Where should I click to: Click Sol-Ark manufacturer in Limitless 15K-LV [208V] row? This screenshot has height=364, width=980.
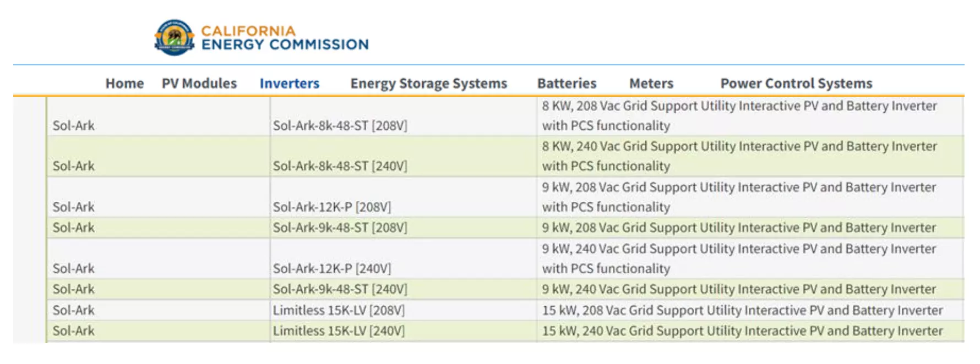click(x=74, y=310)
